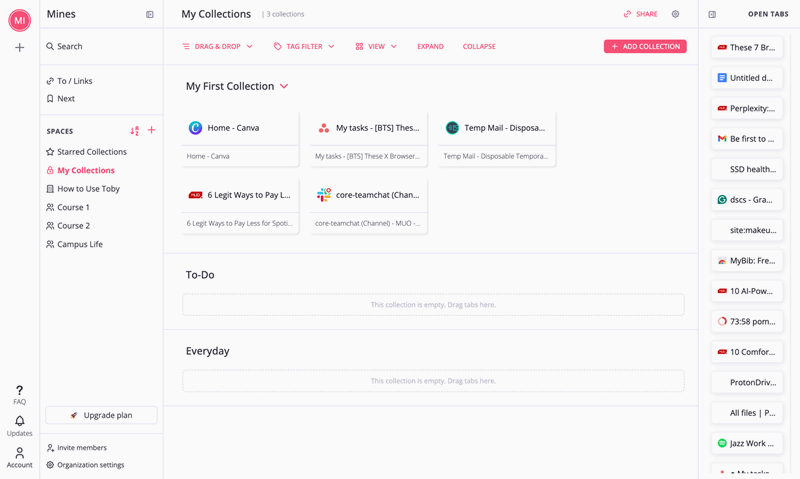The image size is (800, 479).
Task: Click the To-Do empty drop area
Action: 433,305
